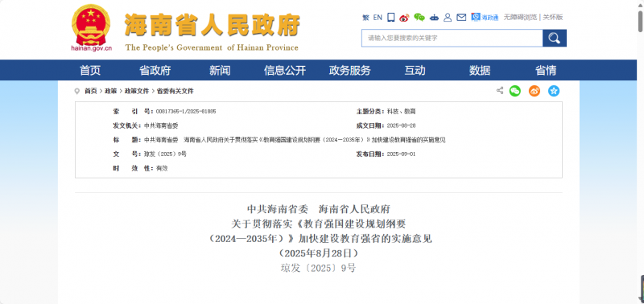The height and width of the screenshot is (304, 644).
Task: Open the 数据 navigation menu
Action: (480, 71)
